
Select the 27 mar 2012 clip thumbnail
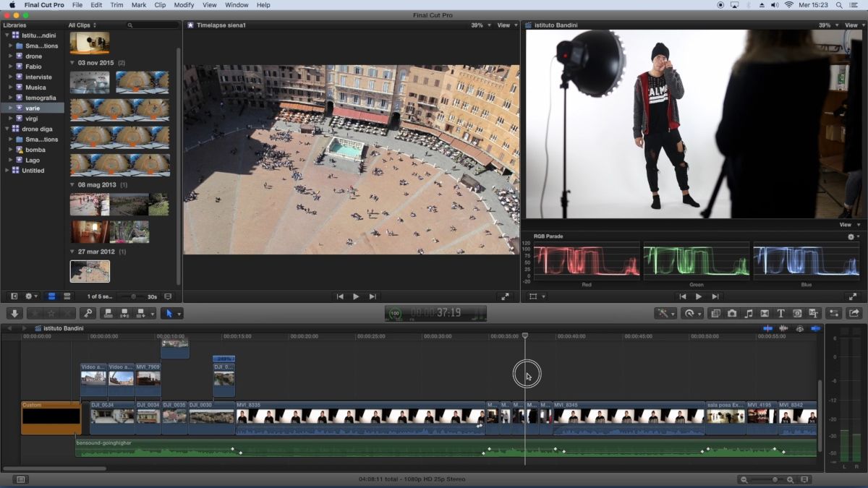tap(90, 271)
